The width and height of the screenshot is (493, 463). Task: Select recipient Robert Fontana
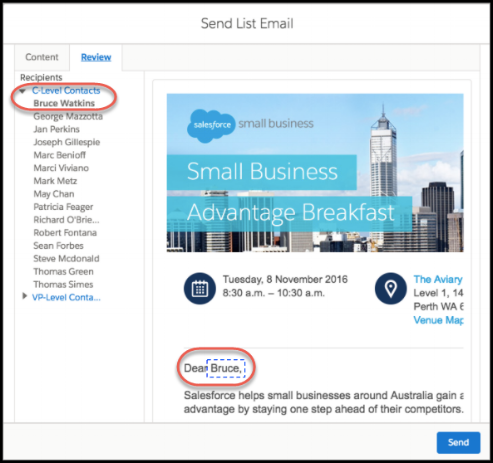(x=65, y=233)
